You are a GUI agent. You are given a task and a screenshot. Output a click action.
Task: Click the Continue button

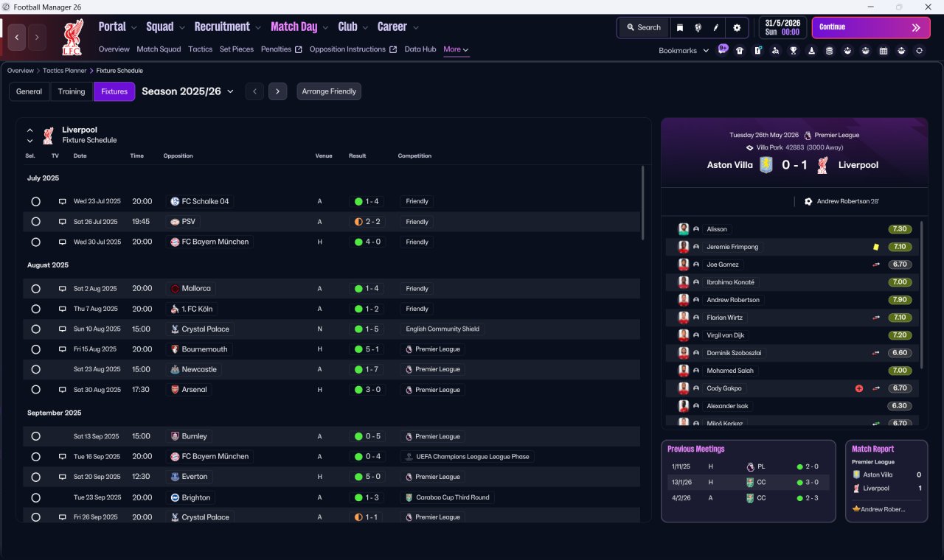pyautogui.click(x=871, y=27)
